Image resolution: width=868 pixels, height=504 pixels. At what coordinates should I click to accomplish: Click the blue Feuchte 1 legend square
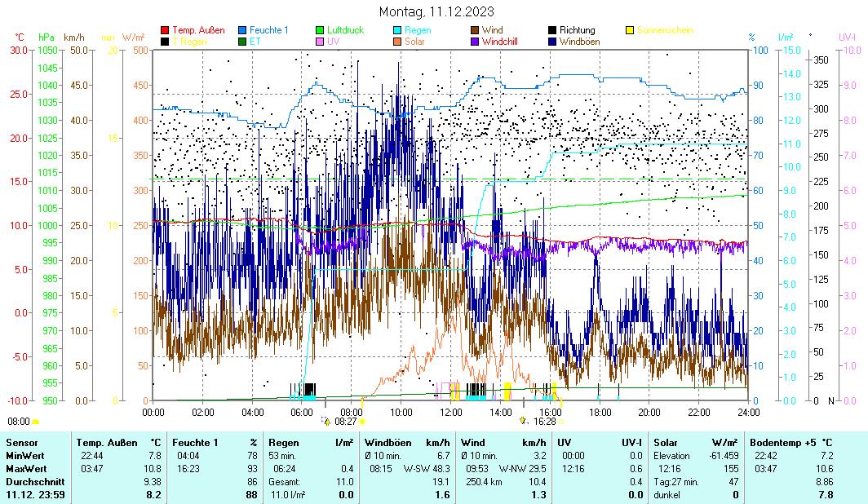(243, 30)
